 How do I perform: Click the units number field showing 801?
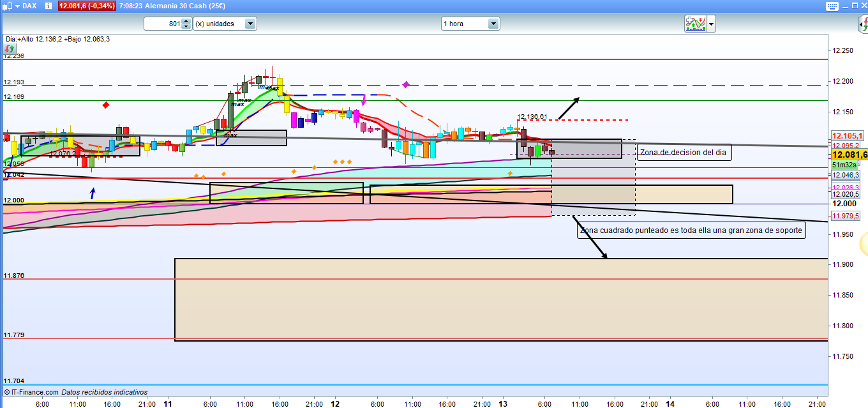coord(163,24)
